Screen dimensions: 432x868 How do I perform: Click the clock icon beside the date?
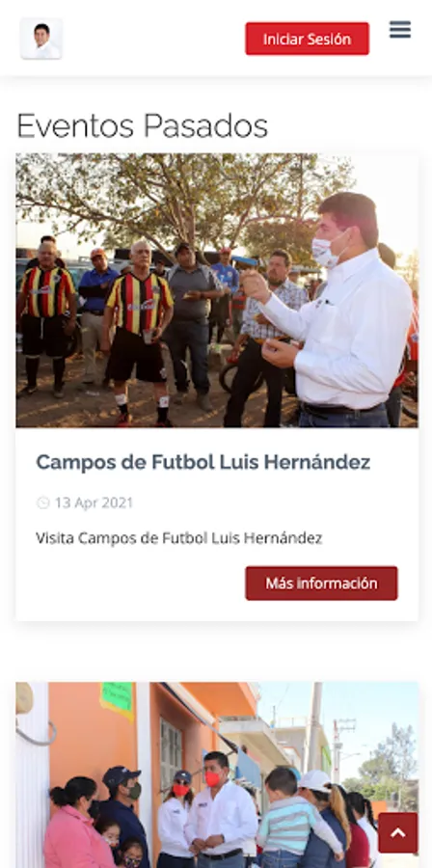42,502
